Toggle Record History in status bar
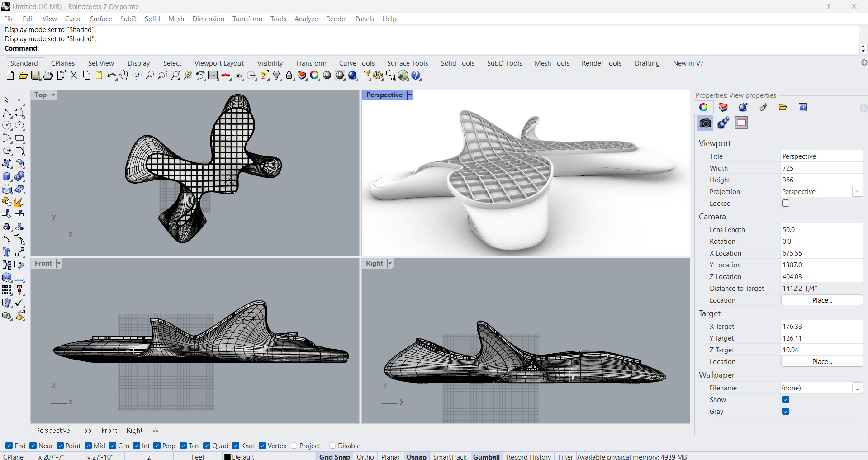 (x=529, y=456)
